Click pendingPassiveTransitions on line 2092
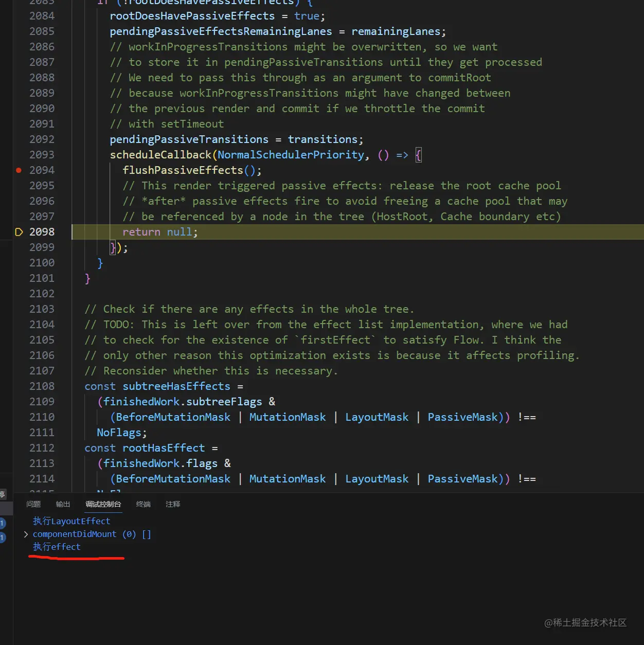This screenshot has height=645, width=644. 189,139
